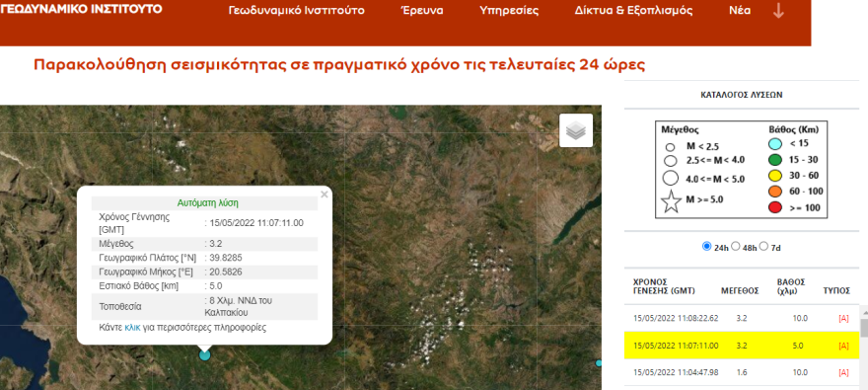The image size is (868, 390).
Task: Open the Έρευνα menu
Action: (422, 11)
